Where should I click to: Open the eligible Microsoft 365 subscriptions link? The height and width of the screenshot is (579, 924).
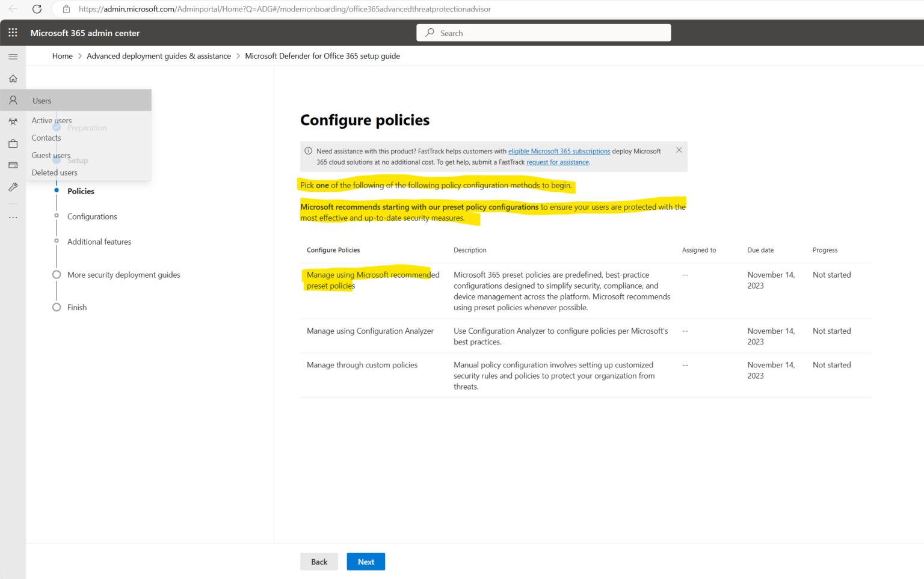click(559, 151)
